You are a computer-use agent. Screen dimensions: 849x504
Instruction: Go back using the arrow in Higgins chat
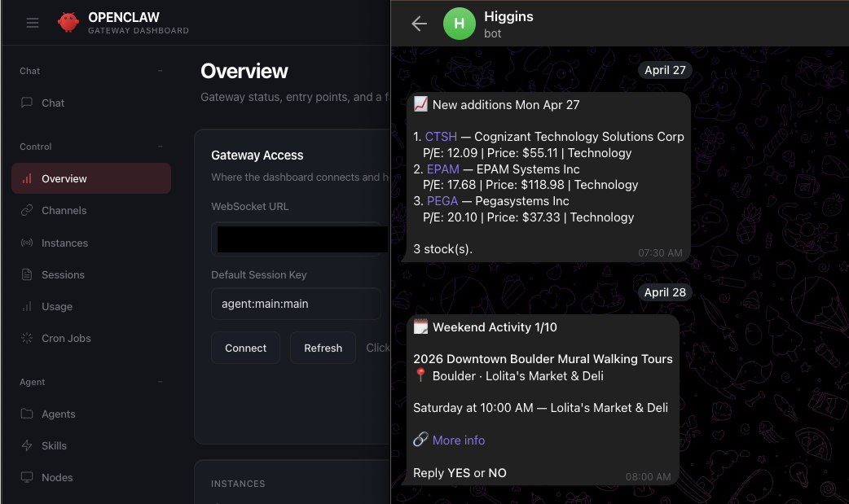[x=419, y=24]
